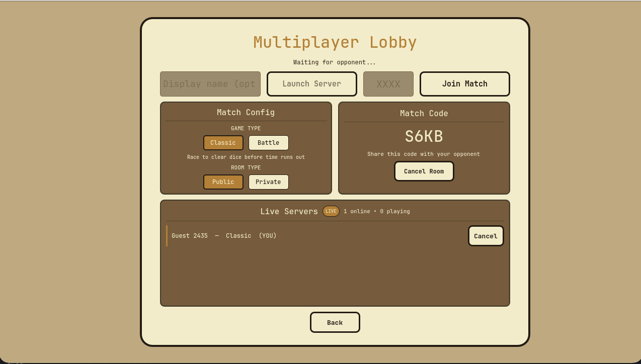This screenshot has height=364, width=641.
Task: Click the 1 online player count text
Action: [x=377, y=211]
